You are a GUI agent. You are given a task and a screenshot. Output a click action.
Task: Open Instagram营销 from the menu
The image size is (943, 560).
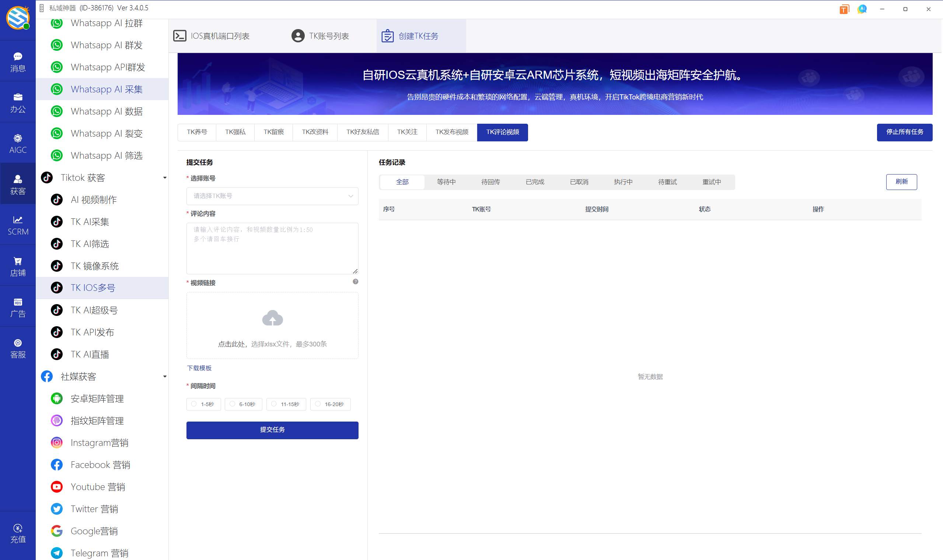point(99,442)
